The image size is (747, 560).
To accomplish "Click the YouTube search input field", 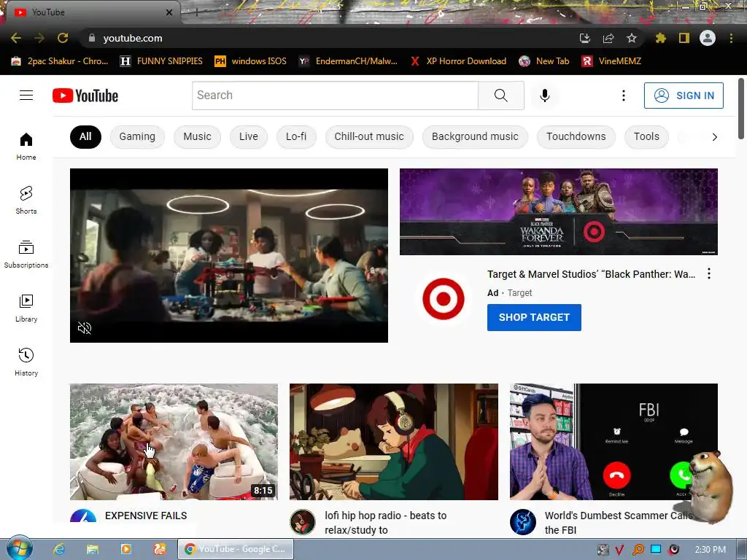I will click(x=335, y=96).
